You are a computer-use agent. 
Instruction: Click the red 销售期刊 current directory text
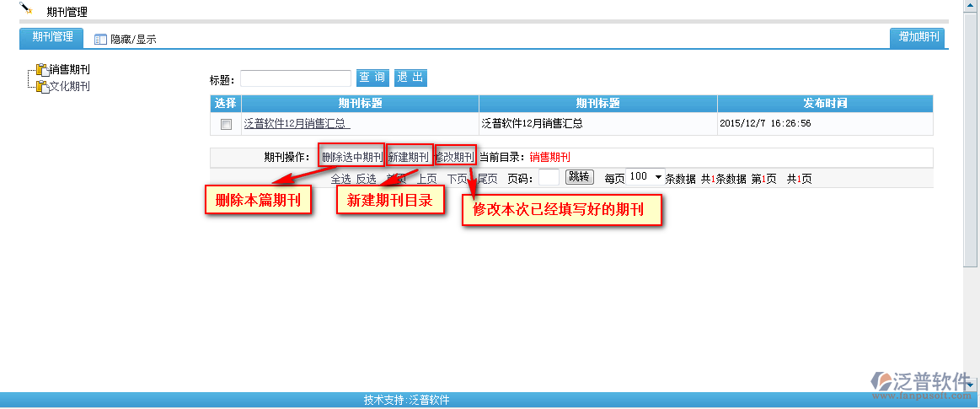point(550,157)
